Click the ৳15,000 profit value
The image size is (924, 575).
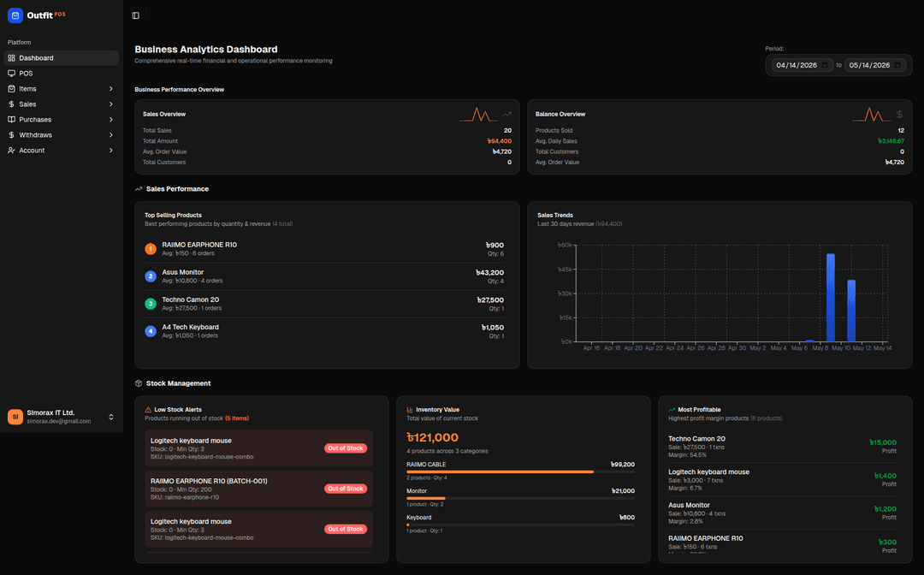pyautogui.click(x=883, y=442)
